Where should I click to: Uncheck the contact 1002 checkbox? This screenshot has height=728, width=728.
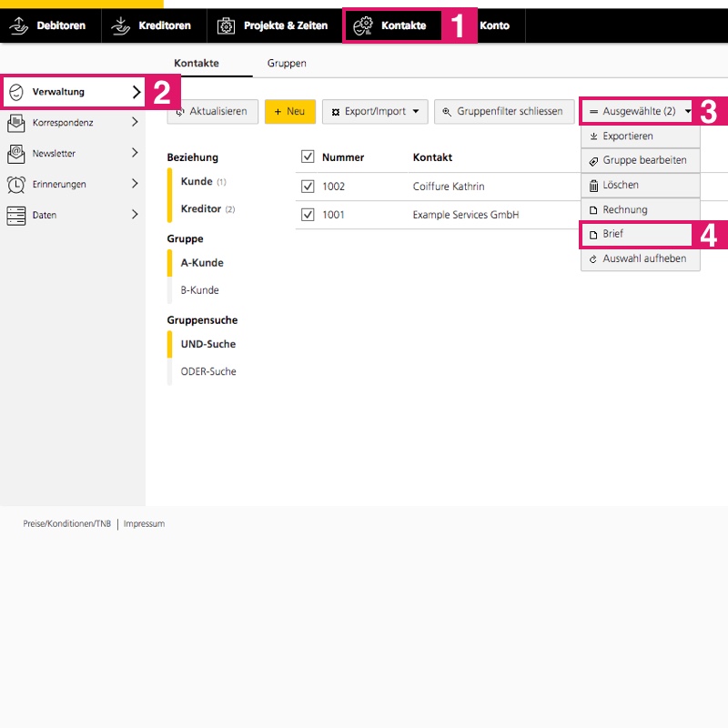pos(308,187)
